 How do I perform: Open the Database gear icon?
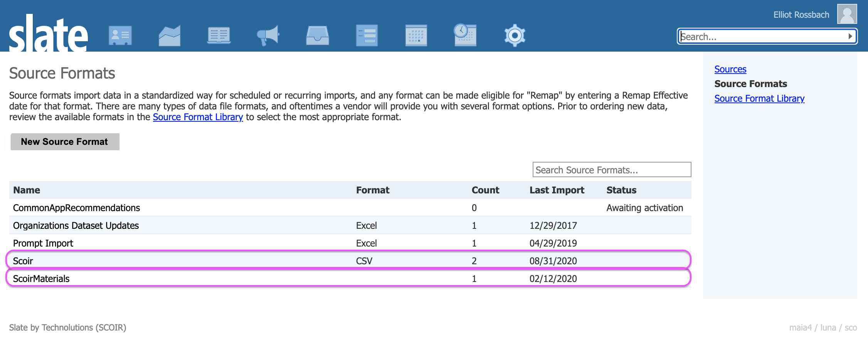pos(515,35)
